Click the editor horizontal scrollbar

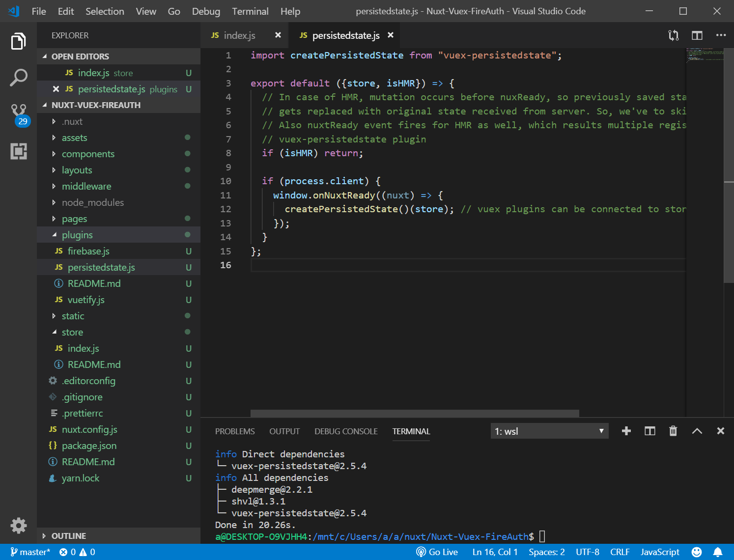tap(415, 413)
